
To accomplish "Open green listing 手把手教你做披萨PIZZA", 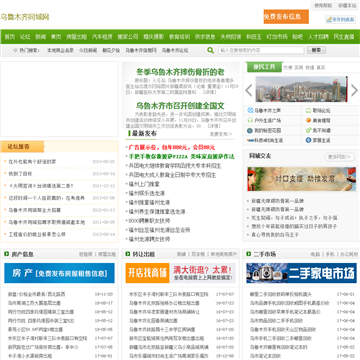I will click(182, 156).
